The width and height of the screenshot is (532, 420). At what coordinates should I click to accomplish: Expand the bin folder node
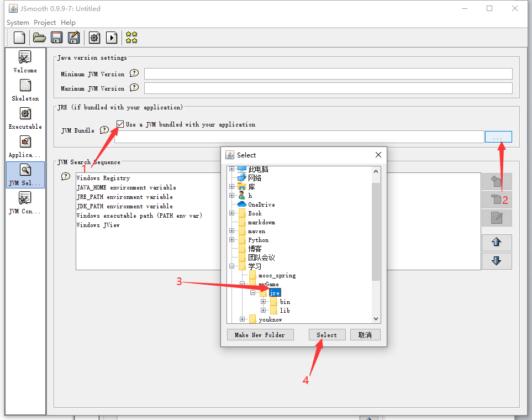point(264,301)
